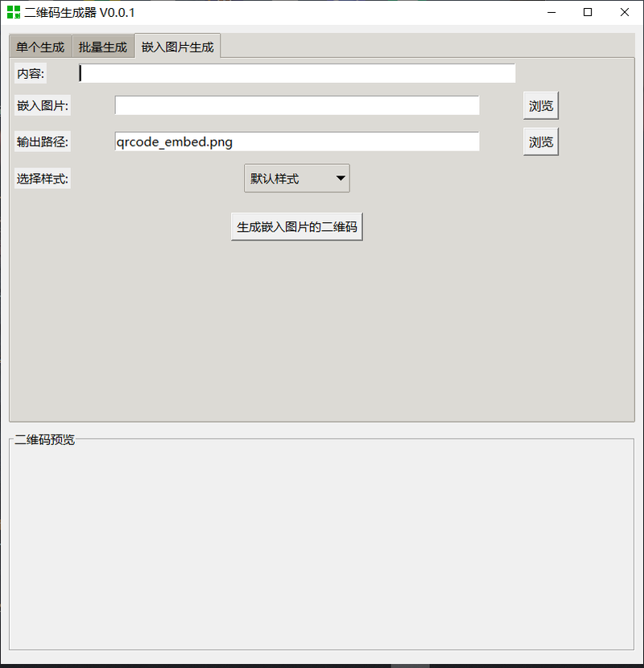This screenshot has height=668, width=644.
Task: Browse for the image to embed
Action: pyautogui.click(x=541, y=105)
